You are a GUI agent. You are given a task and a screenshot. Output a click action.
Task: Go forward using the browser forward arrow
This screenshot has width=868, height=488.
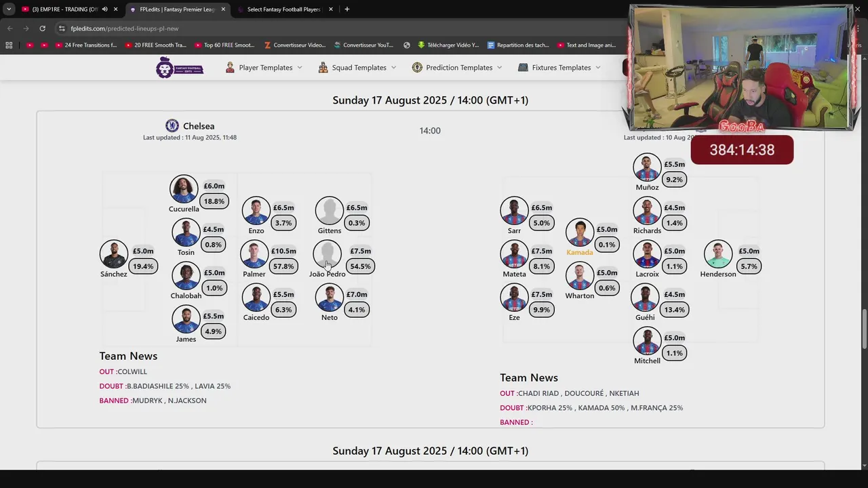(26, 28)
